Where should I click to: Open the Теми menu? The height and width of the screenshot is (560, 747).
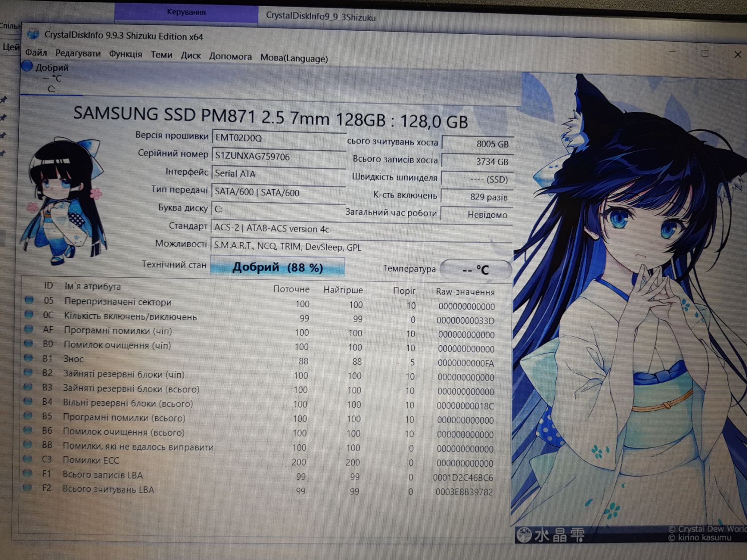[161, 55]
